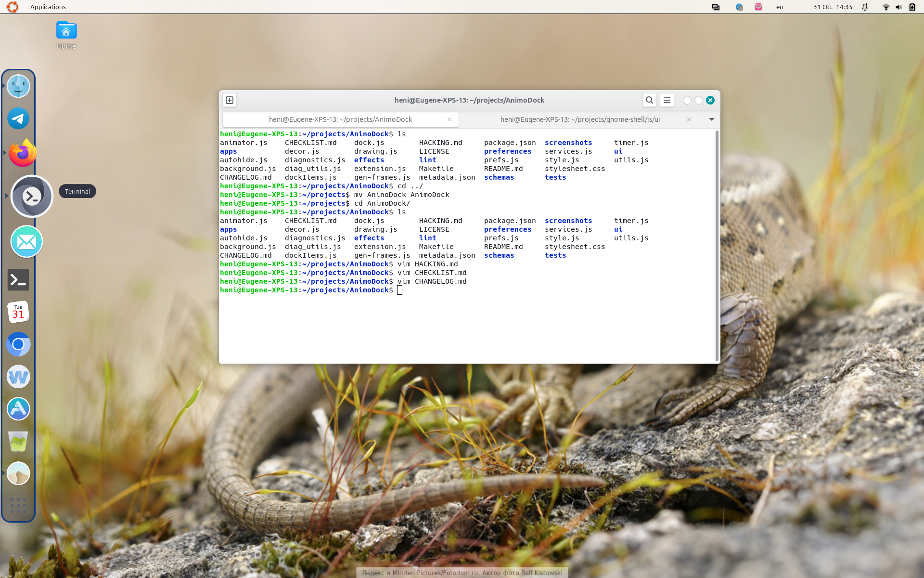Switch to the gnome-shell/js/ui tab
Screen dimensions: 924x578
click(579, 119)
